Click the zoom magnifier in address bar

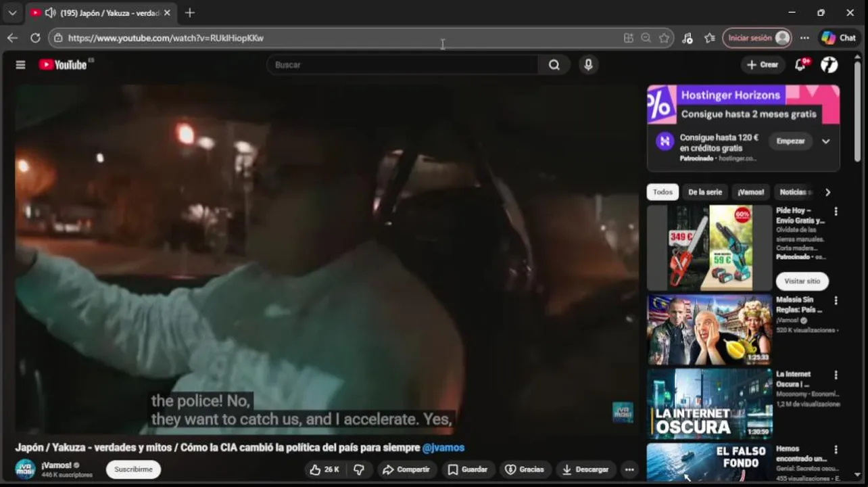646,38
